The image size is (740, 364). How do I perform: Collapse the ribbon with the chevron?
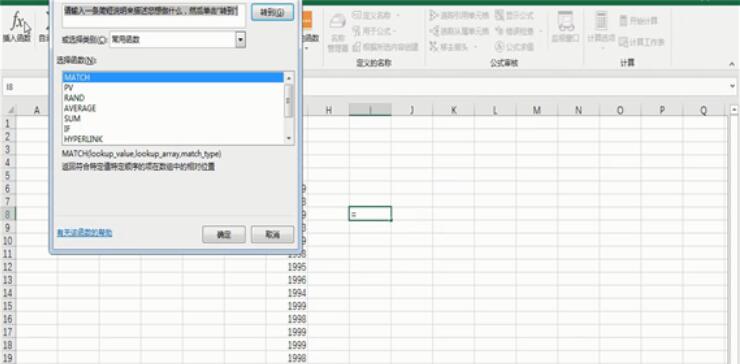732,64
